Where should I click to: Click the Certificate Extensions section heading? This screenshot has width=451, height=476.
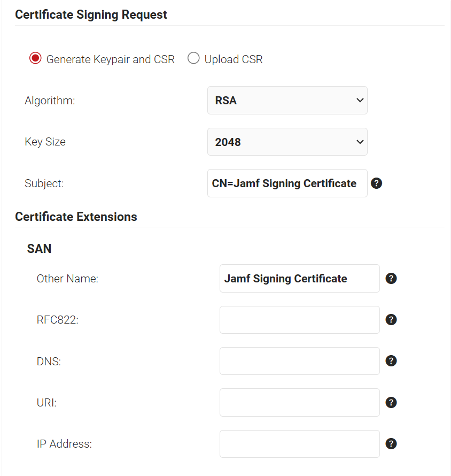click(76, 217)
